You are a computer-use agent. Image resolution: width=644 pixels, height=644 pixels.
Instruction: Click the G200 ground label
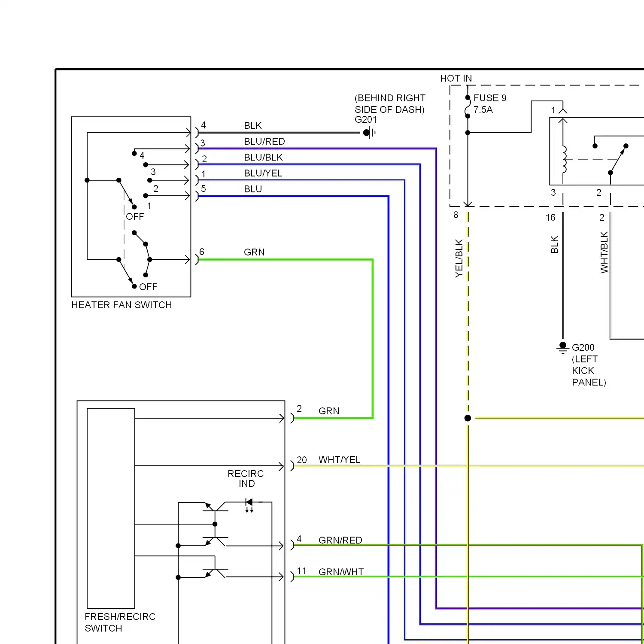[583, 347]
